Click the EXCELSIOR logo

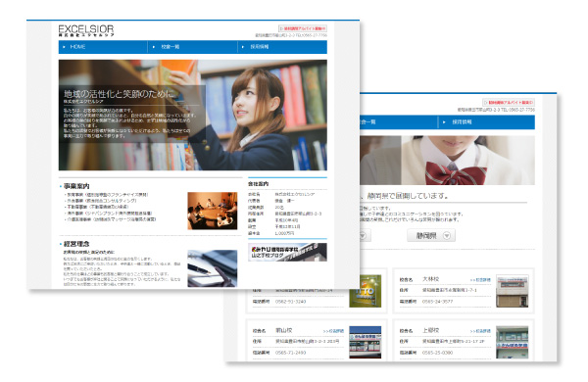click(x=86, y=30)
